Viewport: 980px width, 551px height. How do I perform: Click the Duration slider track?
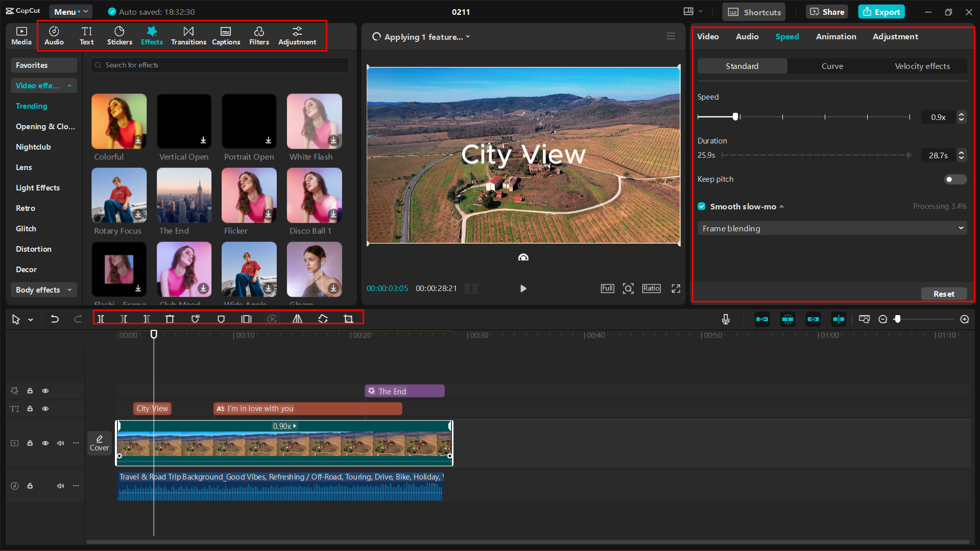tap(817, 155)
